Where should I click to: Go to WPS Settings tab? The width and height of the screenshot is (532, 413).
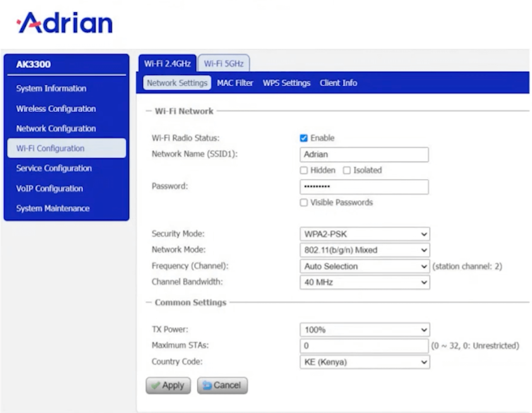click(286, 83)
